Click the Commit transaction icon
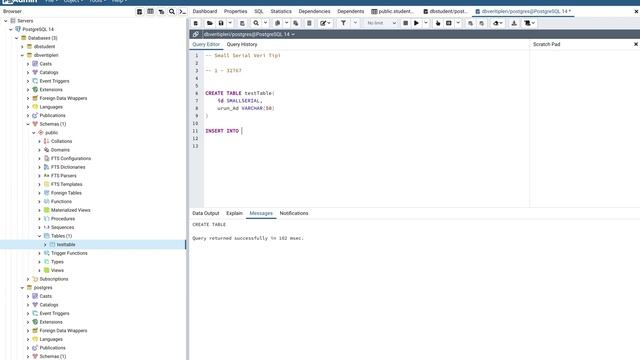The image size is (640, 360). pyautogui.click(x=470, y=23)
